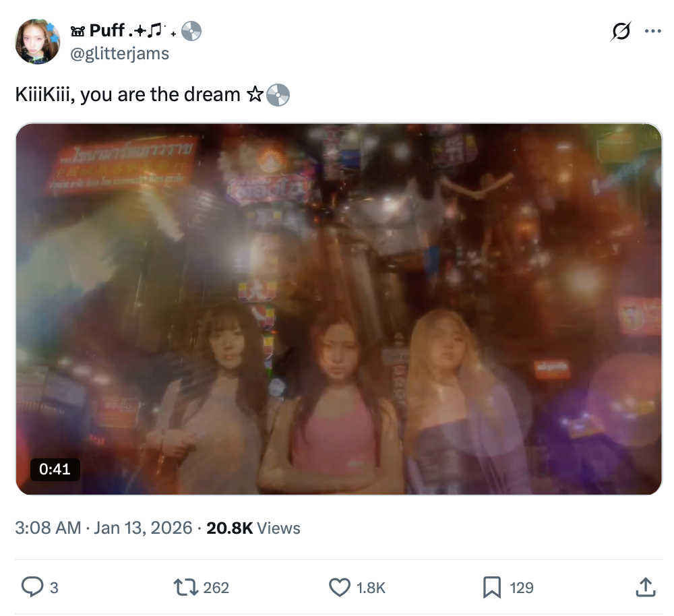Click the reply speech bubble icon

[32, 587]
